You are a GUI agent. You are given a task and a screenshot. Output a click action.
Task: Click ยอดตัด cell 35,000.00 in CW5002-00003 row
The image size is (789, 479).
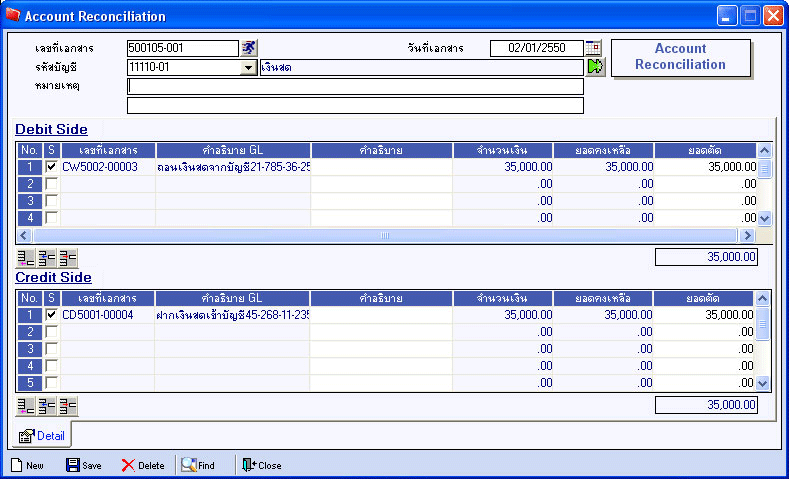(705, 167)
